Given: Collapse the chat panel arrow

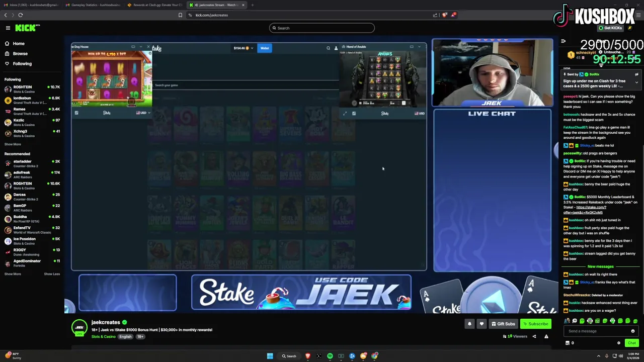Looking at the screenshot, I should click(x=563, y=41).
